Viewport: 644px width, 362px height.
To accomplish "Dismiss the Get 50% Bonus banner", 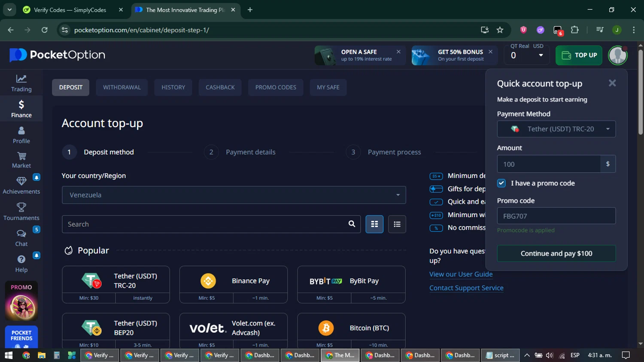I will tap(490, 52).
